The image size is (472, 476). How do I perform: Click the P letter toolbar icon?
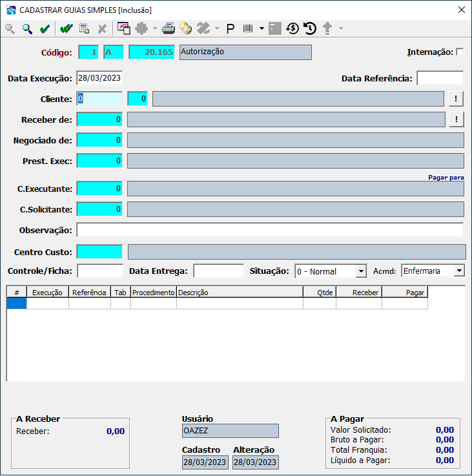[231, 29]
